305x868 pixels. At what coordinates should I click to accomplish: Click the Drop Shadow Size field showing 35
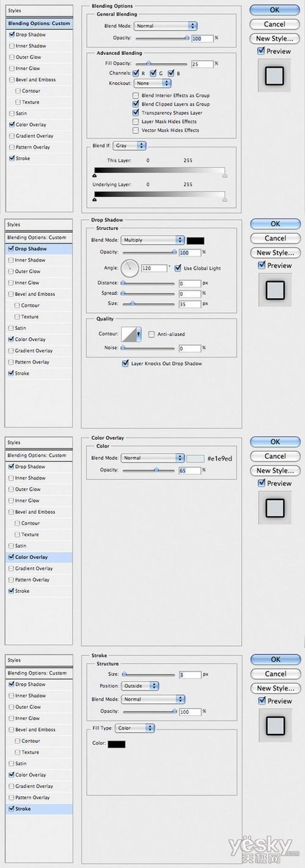click(x=190, y=303)
